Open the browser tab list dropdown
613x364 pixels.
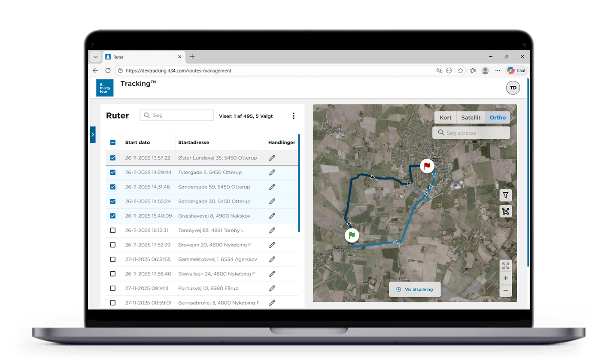pyautogui.click(x=95, y=57)
